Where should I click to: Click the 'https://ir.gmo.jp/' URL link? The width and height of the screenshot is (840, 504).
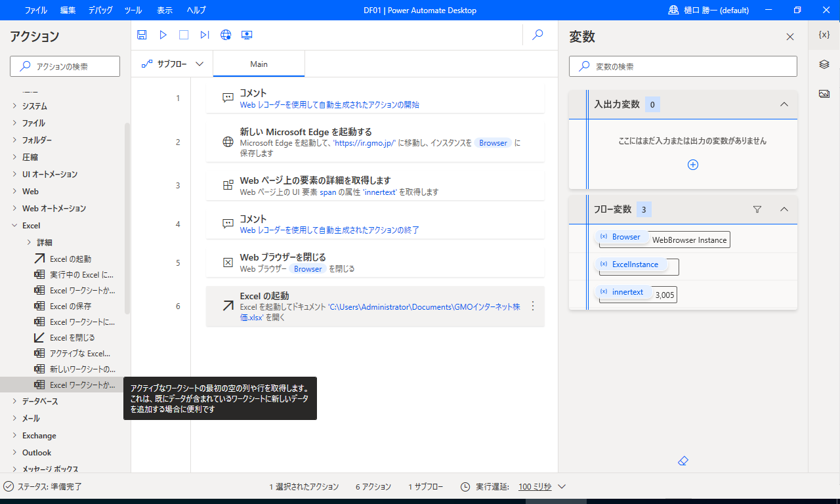365,142
